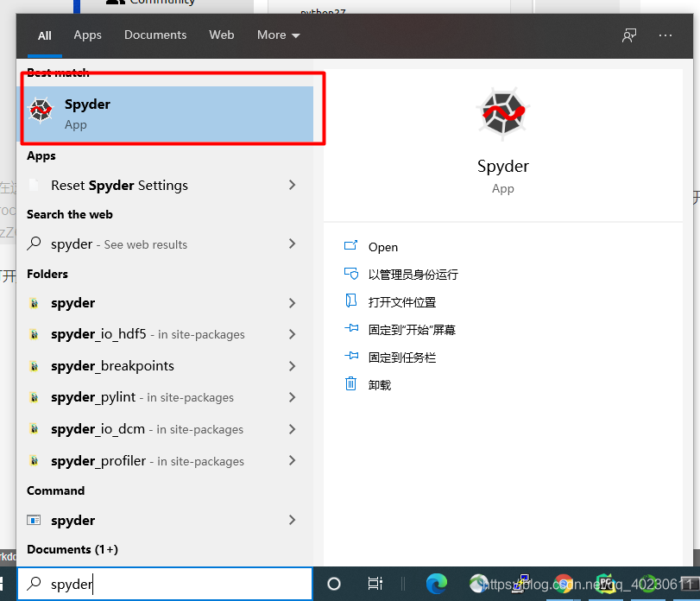This screenshot has width=700, height=601.
Task: Open Task View from the taskbar
Action: 375,584
